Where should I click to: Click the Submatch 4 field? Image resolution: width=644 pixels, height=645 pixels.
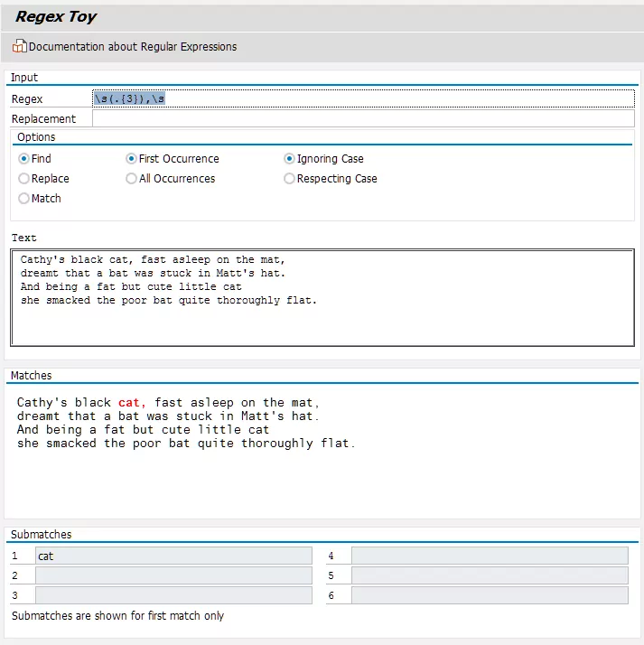click(x=489, y=556)
